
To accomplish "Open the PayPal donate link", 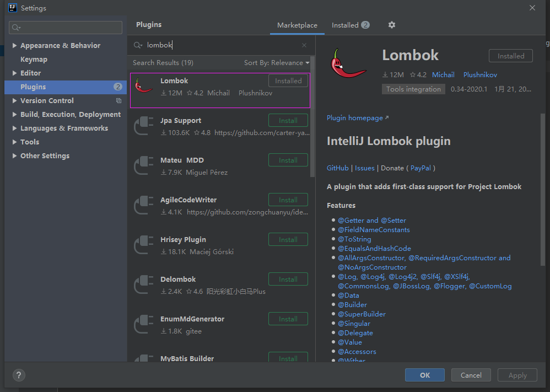I will [420, 168].
